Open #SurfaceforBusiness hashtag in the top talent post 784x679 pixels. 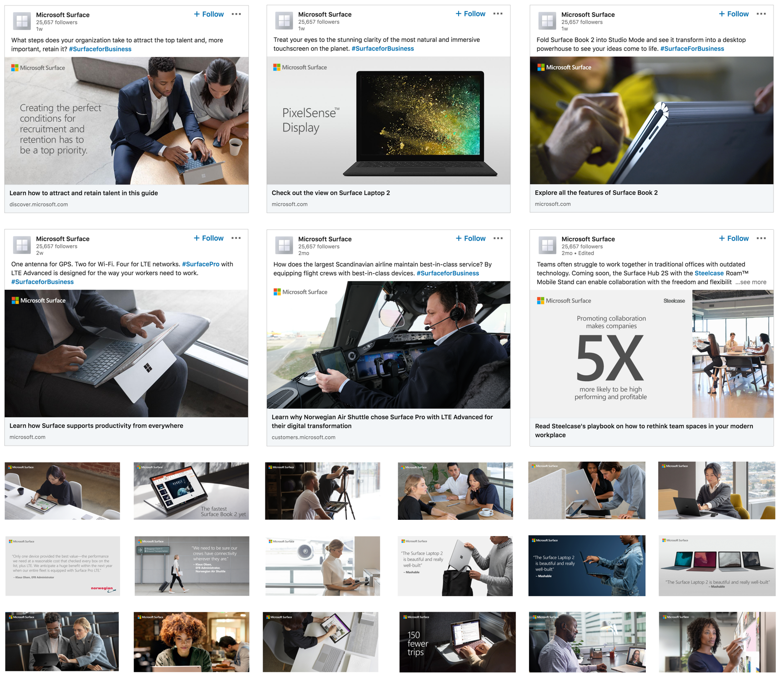(x=100, y=49)
